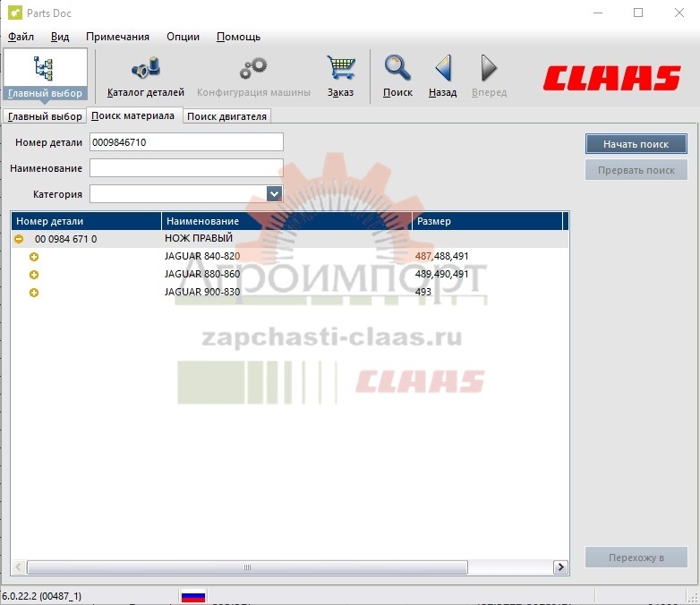This screenshot has width=700, height=605.
Task: Expand the JAGUAR 880-860 row
Action: [34, 275]
